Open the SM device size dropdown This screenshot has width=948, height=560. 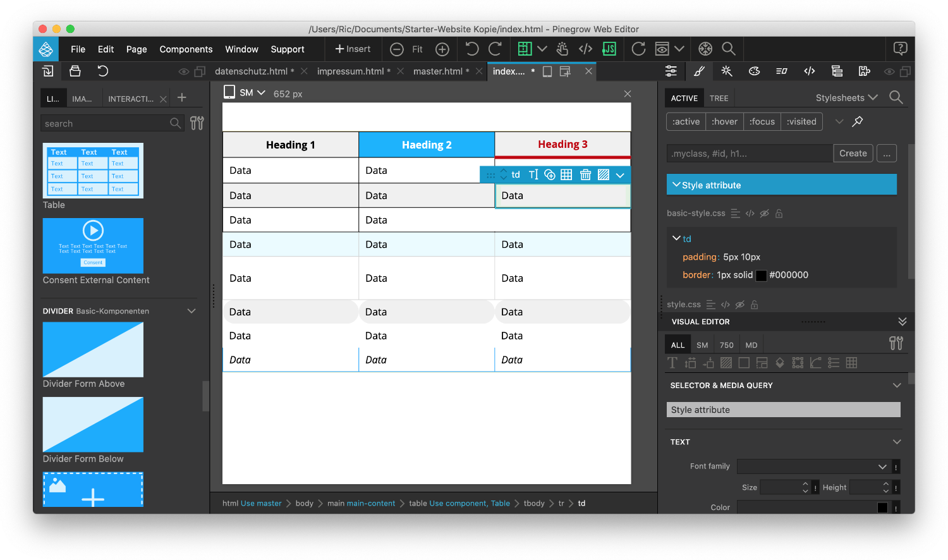pos(252,93)
